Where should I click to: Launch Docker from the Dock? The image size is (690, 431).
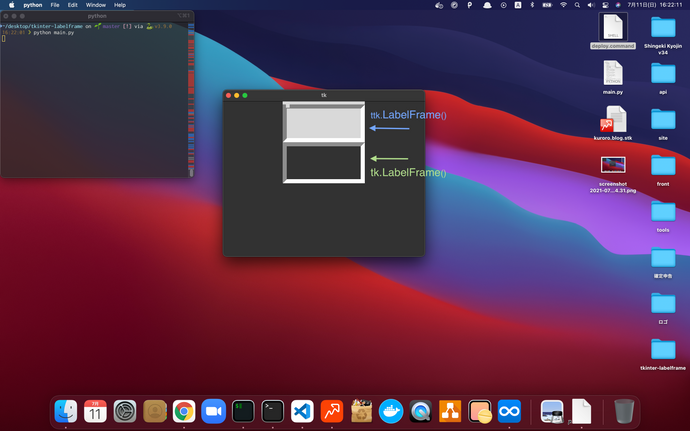point(391,412)
